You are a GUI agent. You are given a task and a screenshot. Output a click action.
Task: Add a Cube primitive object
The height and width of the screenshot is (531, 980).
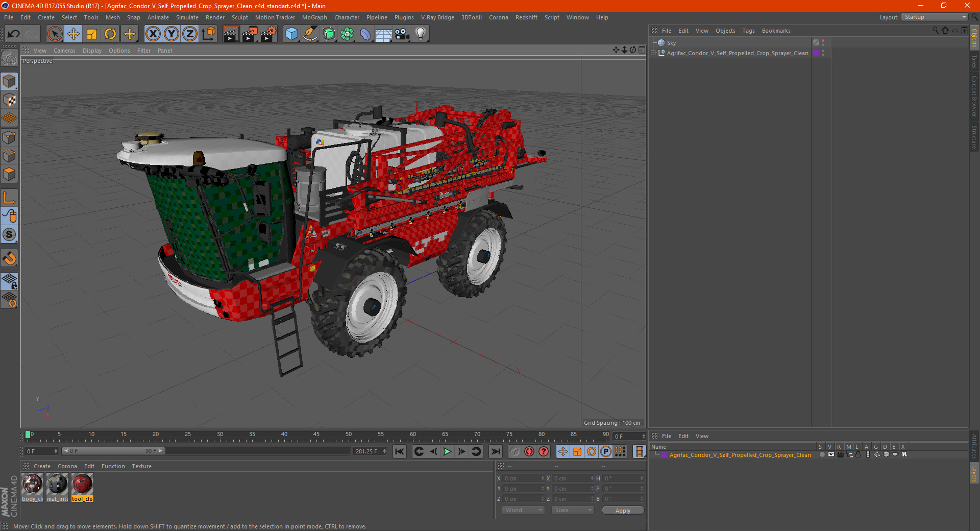(291, 34)
